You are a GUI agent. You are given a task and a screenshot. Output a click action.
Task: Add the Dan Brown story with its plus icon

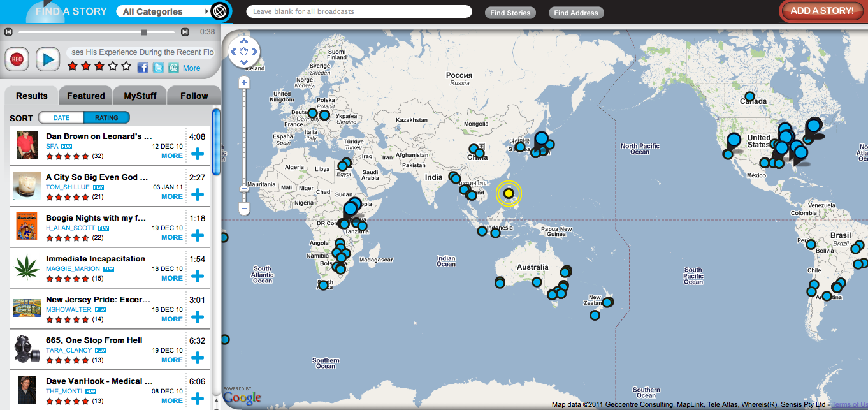click(x=198, y=154)
